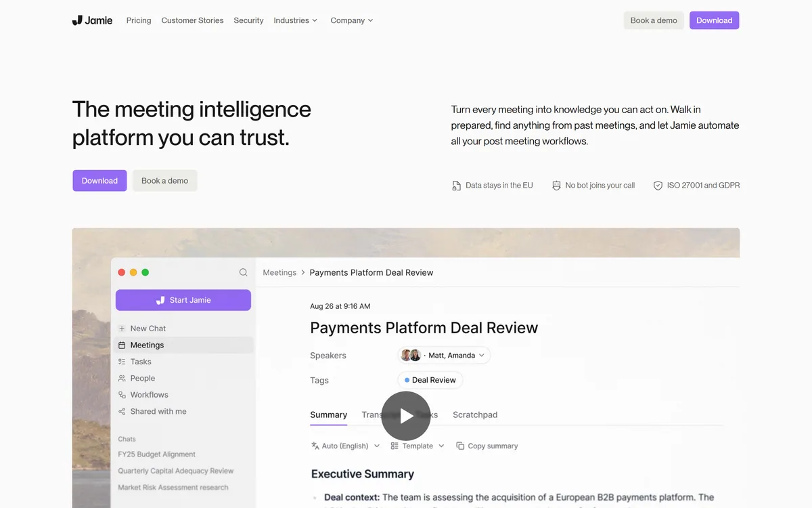Click the red window close dot in the app
Image resolution: width=812 pixels, height=508 pixels.
pyautogui.click(x=122, y=272)
